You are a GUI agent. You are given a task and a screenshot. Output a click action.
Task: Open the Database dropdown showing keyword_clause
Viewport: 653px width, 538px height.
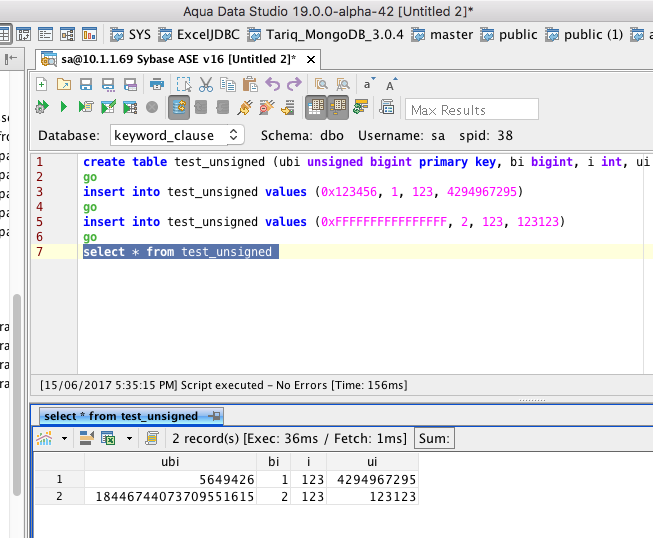point(177,135)
